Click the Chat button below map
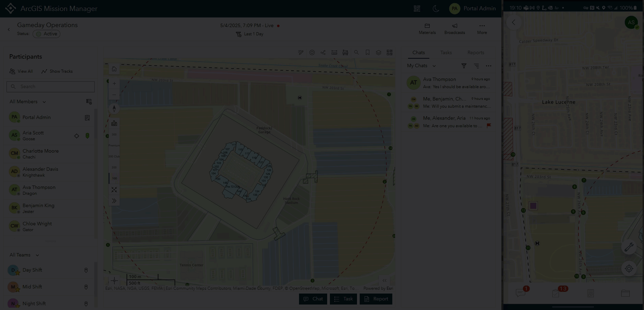Screen dimensions: 644x310 (x=313, y=299)
